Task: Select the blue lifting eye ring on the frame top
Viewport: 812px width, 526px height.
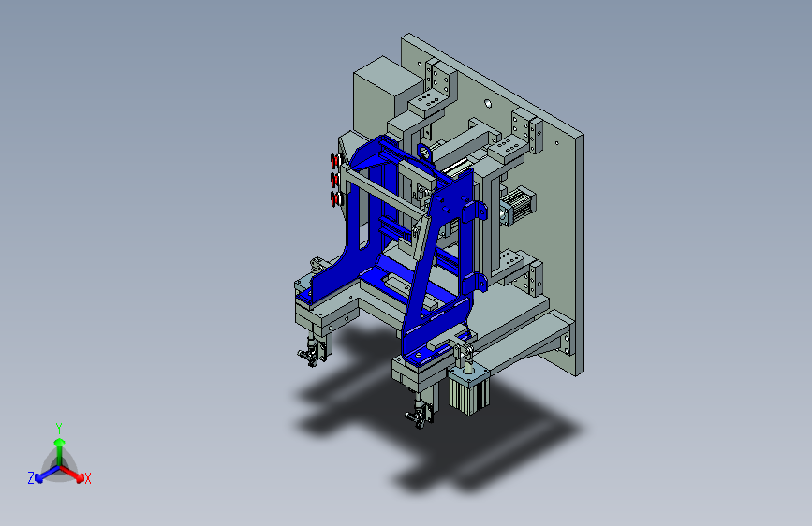Action: click(x=424, y=152)
